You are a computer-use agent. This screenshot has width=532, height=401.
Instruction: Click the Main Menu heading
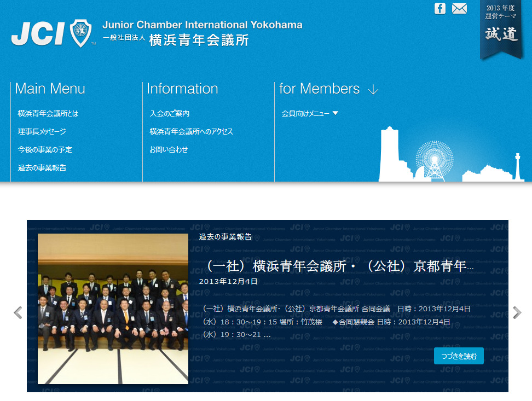[x=50, y=89]
